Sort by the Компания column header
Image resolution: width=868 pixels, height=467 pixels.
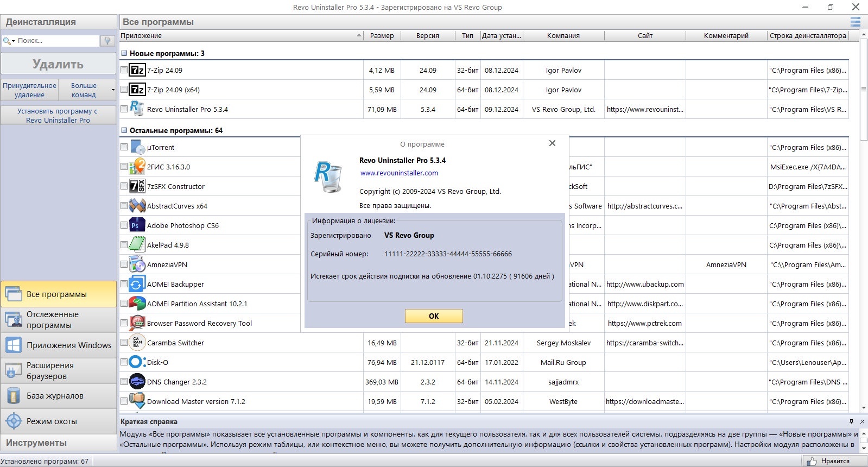[x=563, y=35]
